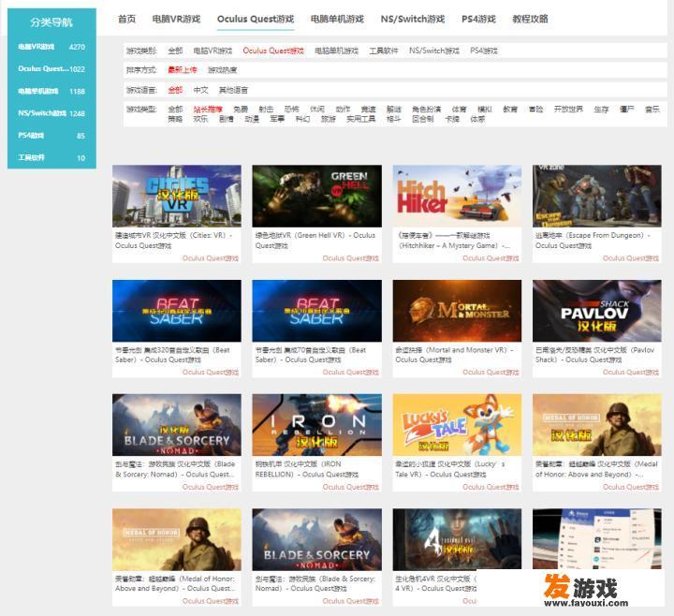The width and height of the screenshot is (674, 616).
Task: Open Blade & Sorcery Nomad 汉化版 thumbnail
Action: click(177, 425)
